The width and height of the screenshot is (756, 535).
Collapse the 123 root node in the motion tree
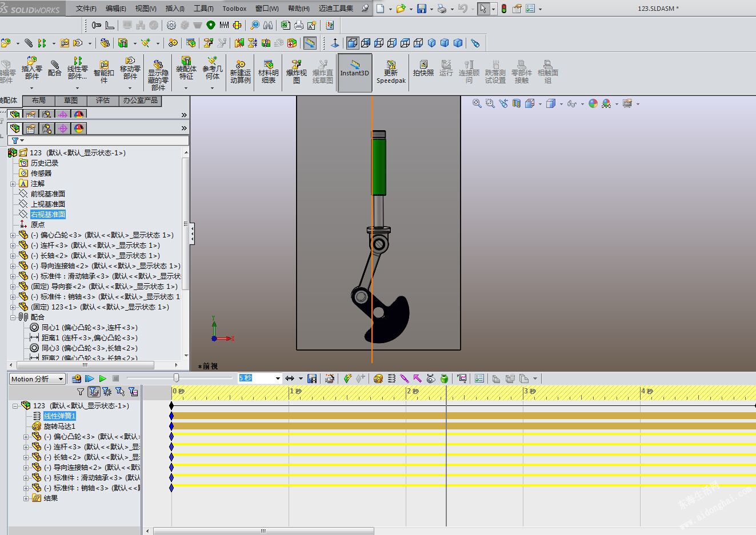coord(15,406)
